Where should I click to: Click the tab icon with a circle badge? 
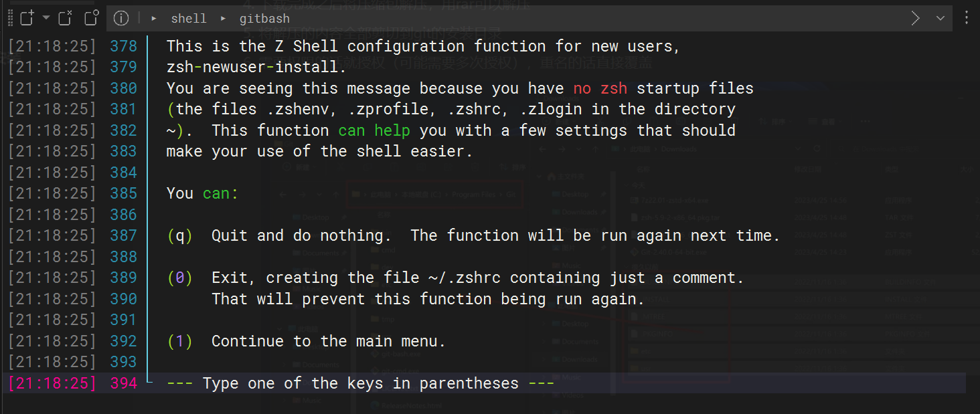click(92, 18)
